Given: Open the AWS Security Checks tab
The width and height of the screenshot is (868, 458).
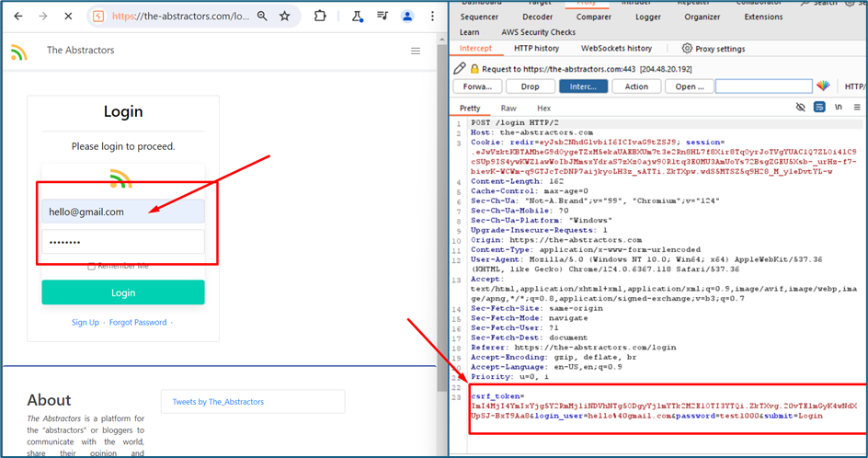Looking at the screenshot, I should coord(538,32).
